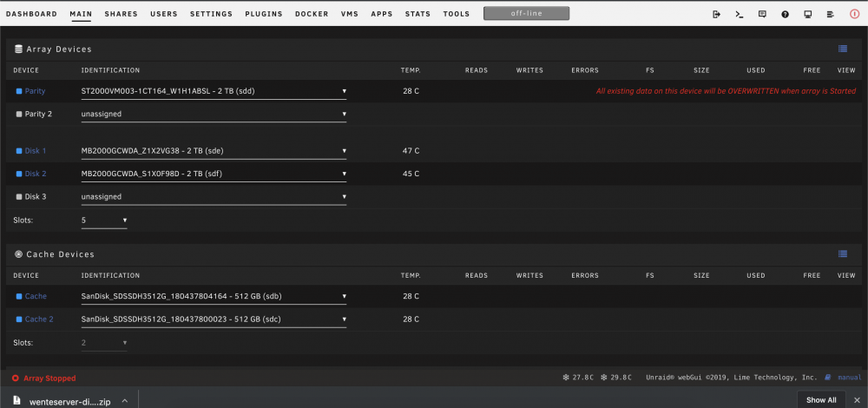Image resolution: width=868 pixels, height=408 pixels.
Task: Click the Array Devices stack icon
Action: pyautogui.click(x=18, y=49)
